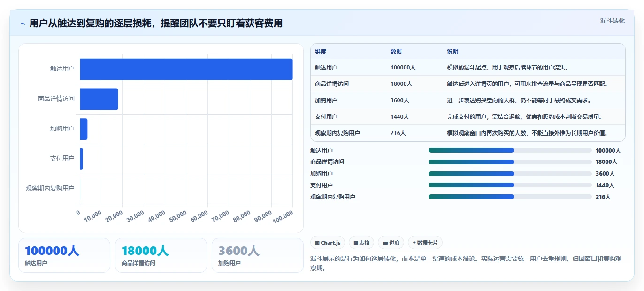Click the 商品详情访问 progress bar
This screenshot has height=291, width=644.
pyautogui.click(x=510, y=162)
